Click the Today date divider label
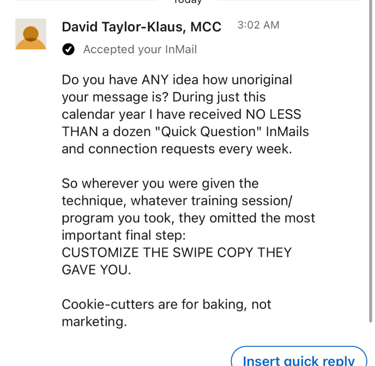The height and width of the screenshot is (366, 375). click(x=188, y=2)
